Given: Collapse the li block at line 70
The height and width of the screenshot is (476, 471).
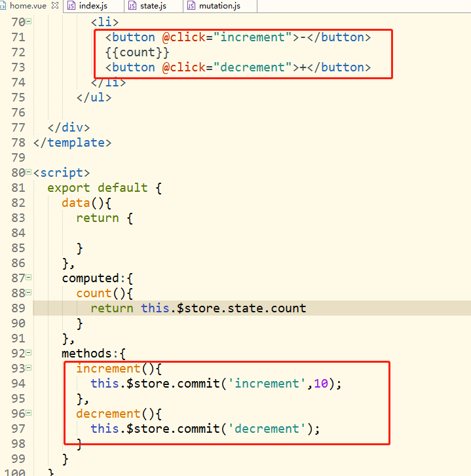Looking at the screenshot, I should point(29,21).
